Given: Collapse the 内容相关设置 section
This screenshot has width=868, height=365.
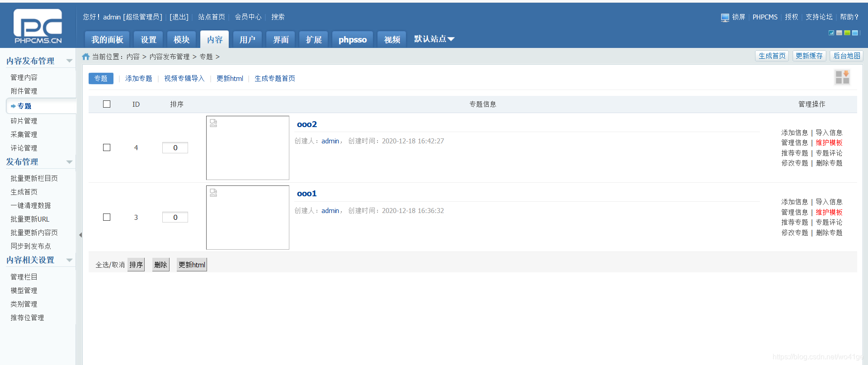Looking at the screenshot, I should (x=69, y=260).
